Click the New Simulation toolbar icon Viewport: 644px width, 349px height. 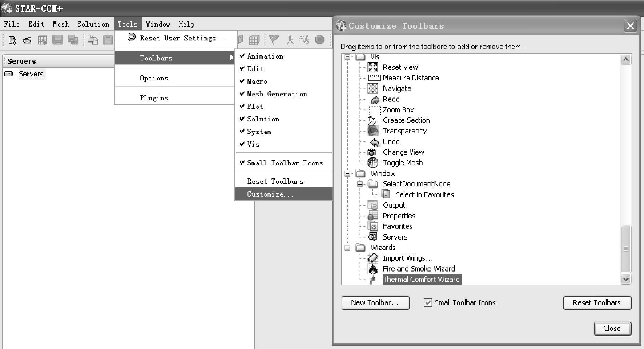[12, 40]
